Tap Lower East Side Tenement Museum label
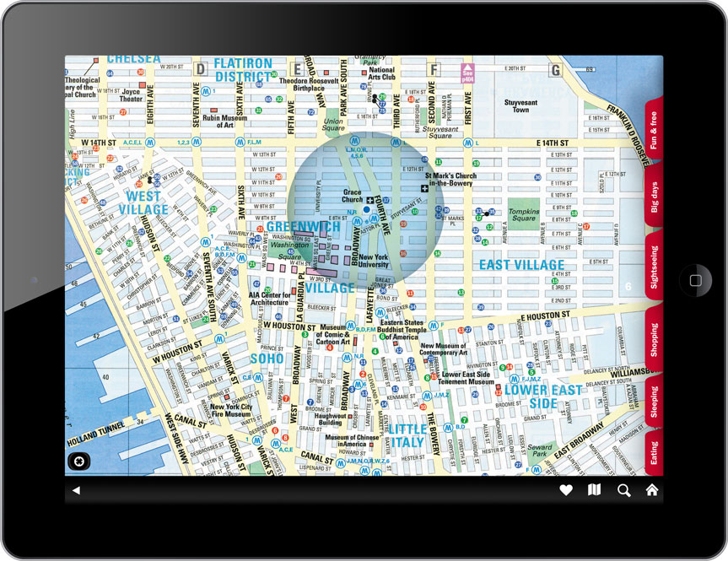 point(466,378)
